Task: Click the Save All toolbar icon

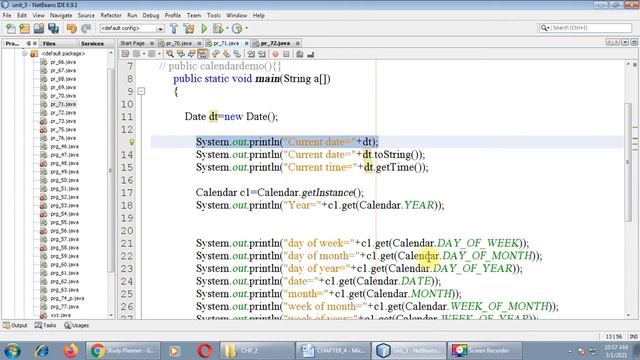Action: click(x=53, y=28)
